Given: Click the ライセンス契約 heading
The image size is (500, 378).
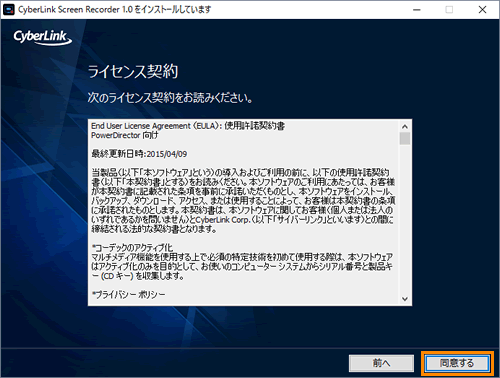Looking at the screenshot, I should point(133,71).
